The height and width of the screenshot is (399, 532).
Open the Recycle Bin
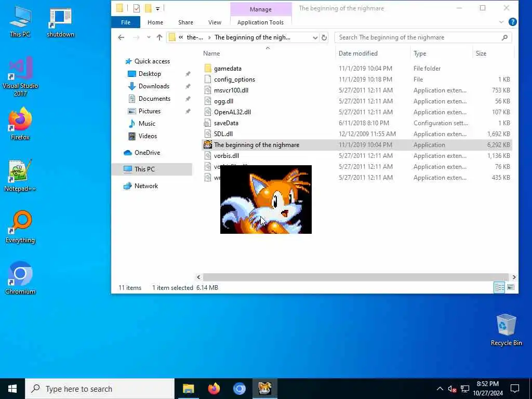coord(506,330)
